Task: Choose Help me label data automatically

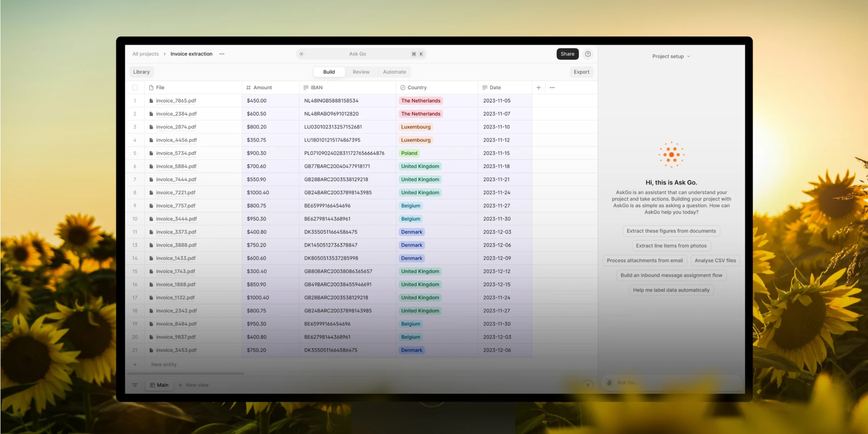Action: 671,290
